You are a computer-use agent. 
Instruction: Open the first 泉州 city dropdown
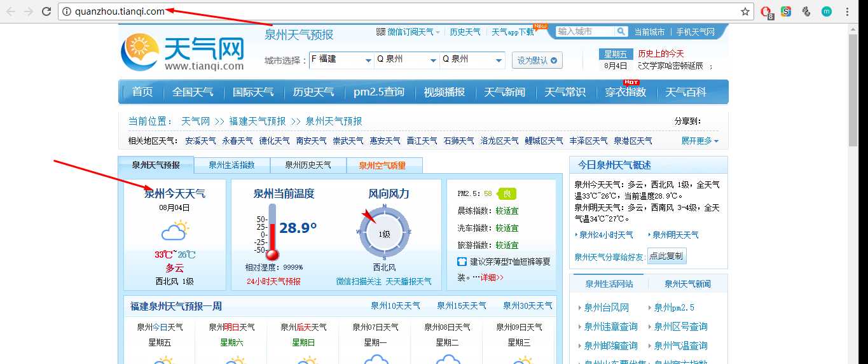[408, 60]
